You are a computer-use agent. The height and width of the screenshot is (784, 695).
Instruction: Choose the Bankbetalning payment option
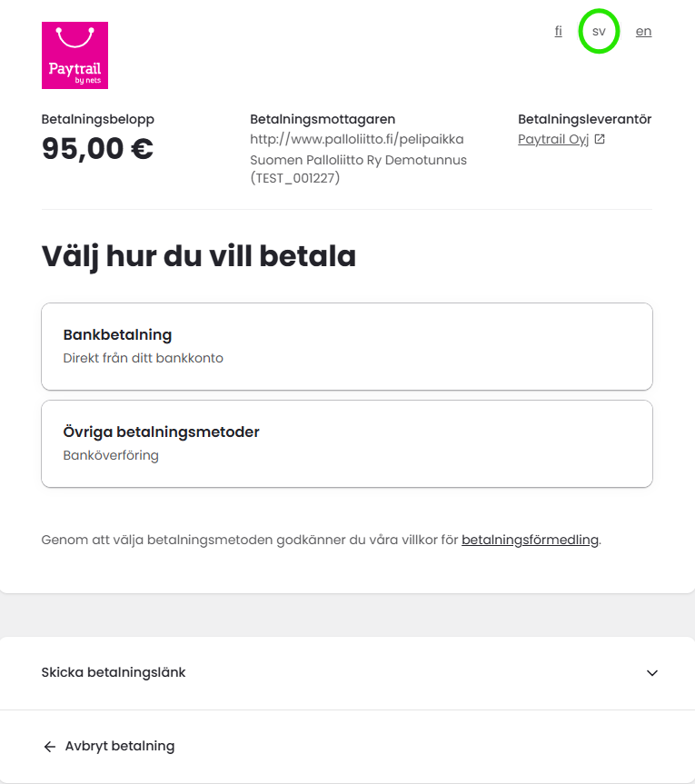pos(347,346)
